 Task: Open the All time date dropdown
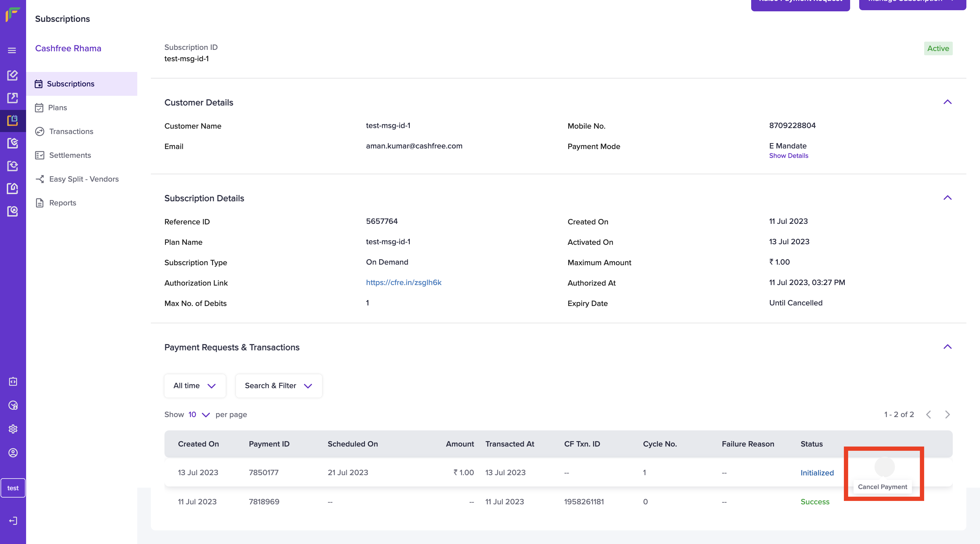[x=195, y=386]
